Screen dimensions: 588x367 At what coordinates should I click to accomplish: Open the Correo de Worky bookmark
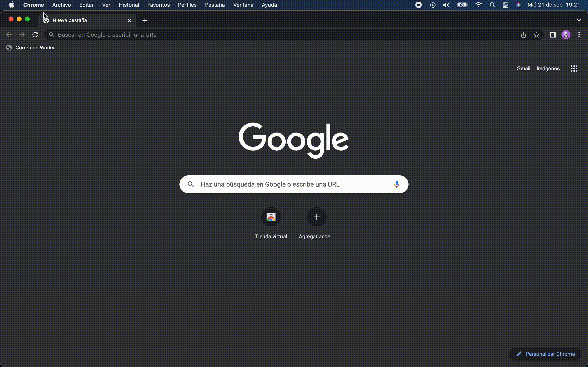30,48
